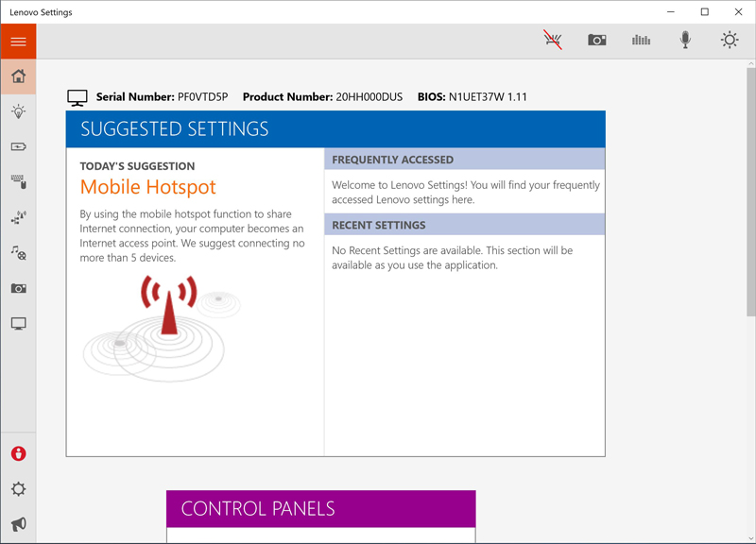Click the scrollbar down arrow
The image size is (756, 544).
[751, 538]
